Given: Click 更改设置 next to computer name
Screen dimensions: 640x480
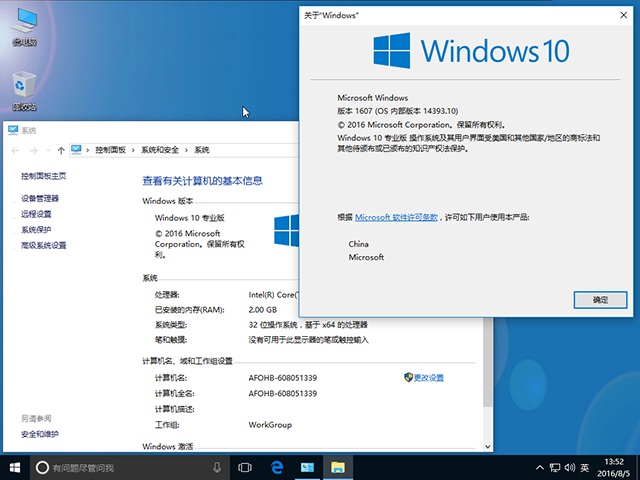Looking at the screenshot, I should [428, 378].
